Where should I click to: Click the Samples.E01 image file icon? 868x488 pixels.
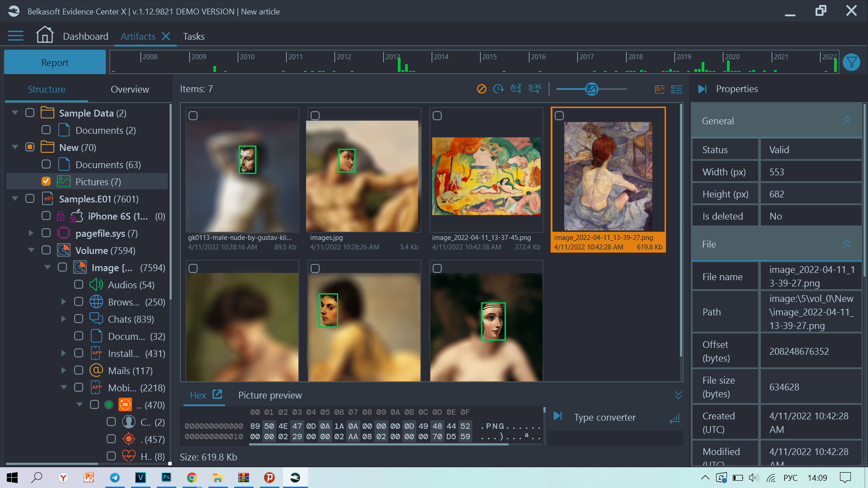coord(48,199)
